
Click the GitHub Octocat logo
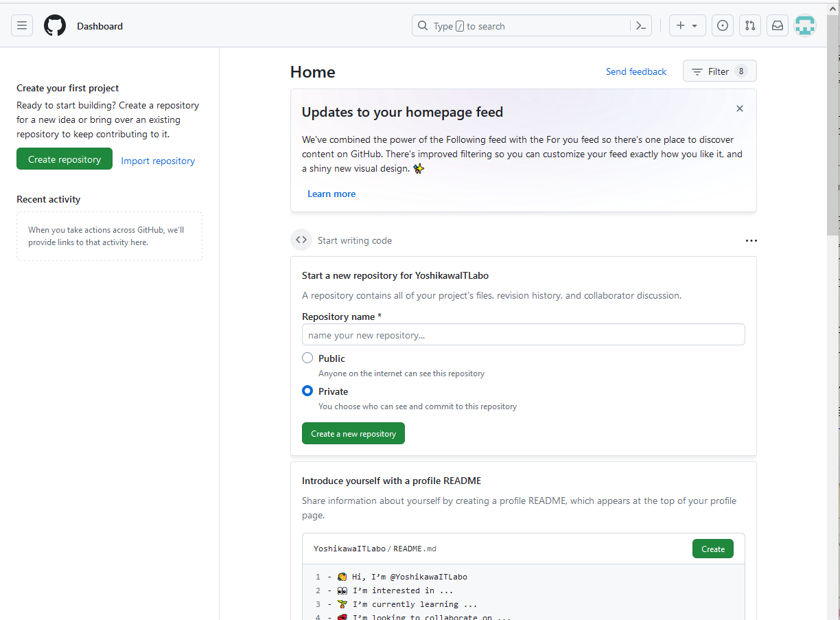pos(55,26)
